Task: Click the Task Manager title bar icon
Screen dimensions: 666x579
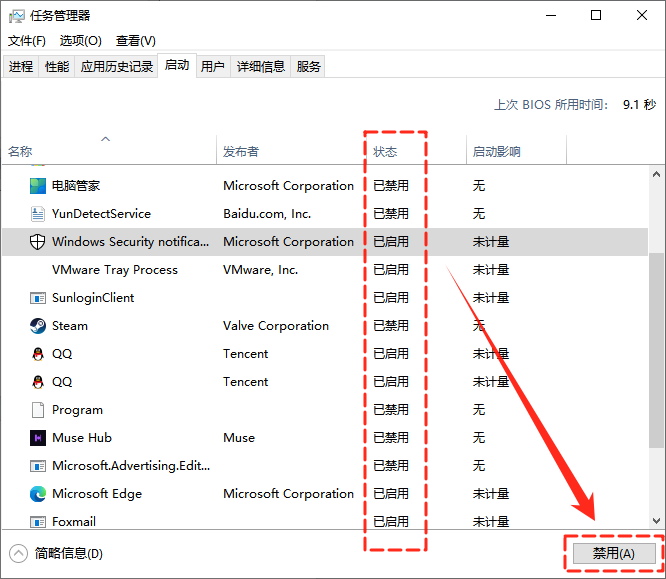Action: click(17, 16)
